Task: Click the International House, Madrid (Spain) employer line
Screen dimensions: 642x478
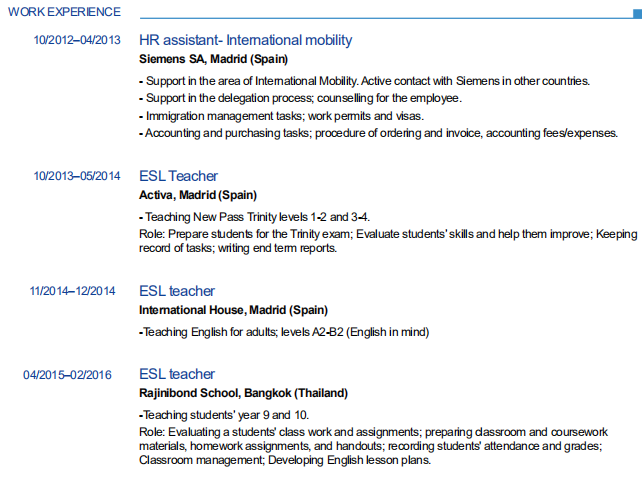Action: [233, 310]
